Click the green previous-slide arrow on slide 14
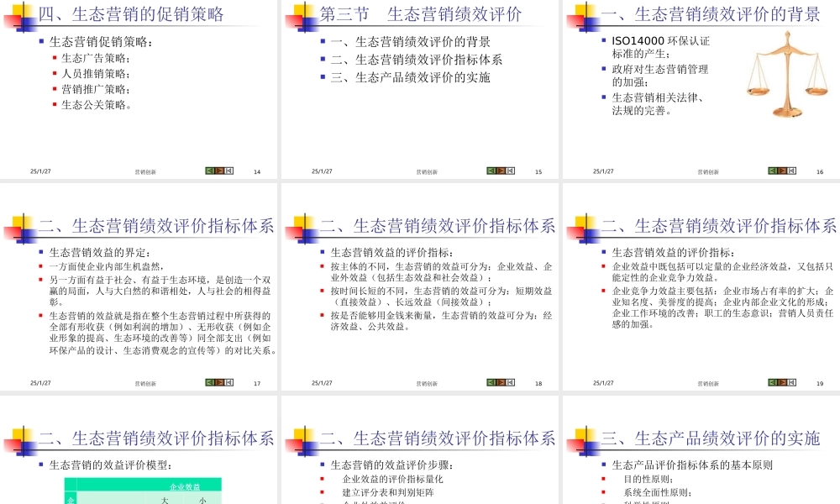 click(210, 170)
